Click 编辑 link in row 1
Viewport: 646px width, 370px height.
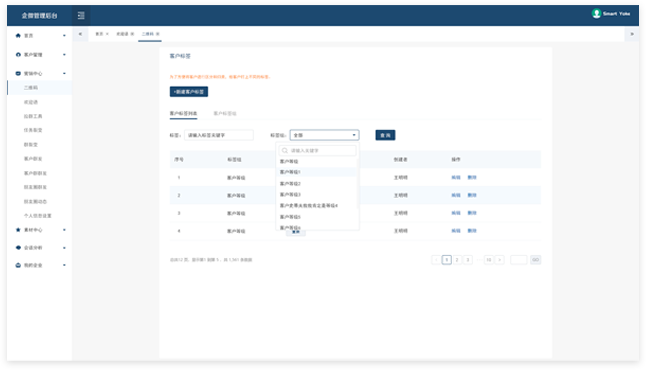(x=456, y=178)
